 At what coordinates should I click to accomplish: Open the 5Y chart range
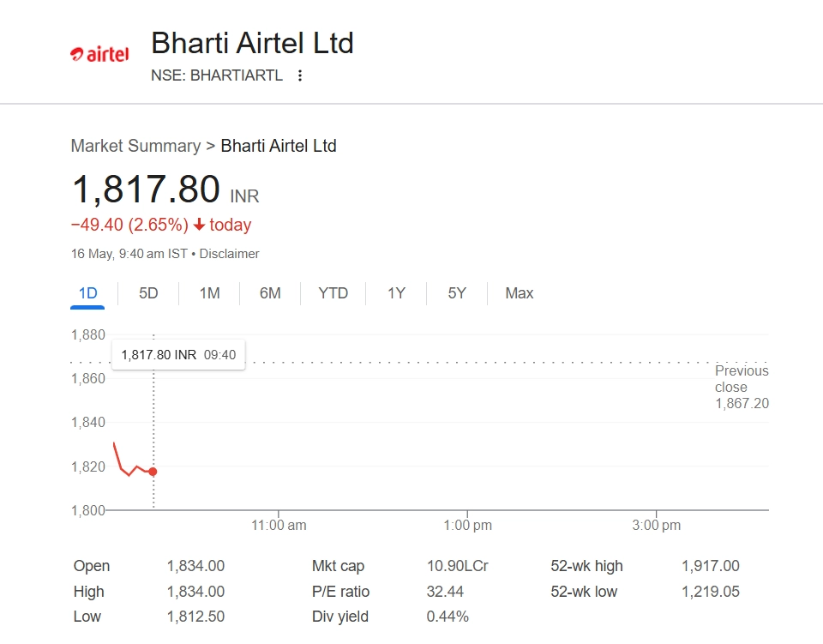tap(457, 293)
